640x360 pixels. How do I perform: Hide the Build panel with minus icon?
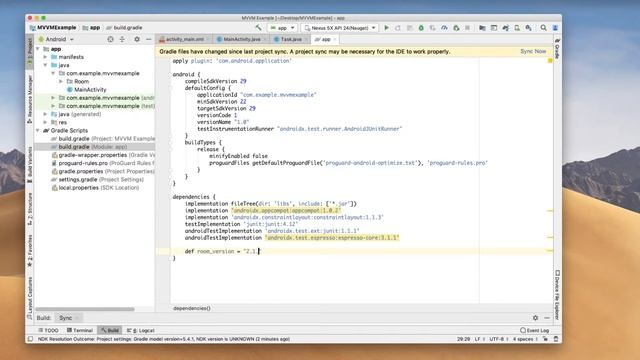click(x=547, y=318)
